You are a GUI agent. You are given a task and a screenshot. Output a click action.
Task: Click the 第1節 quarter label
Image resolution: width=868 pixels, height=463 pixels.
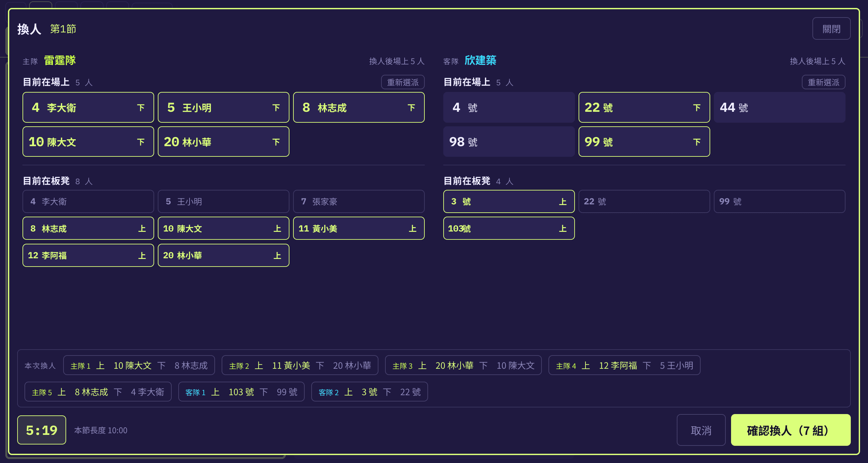[63, 29]
